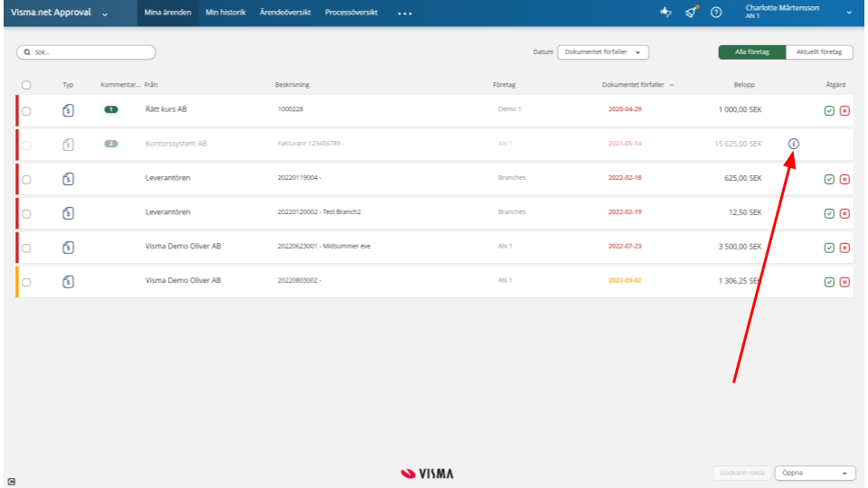Click the Åtgärd column header
This screenshot has height=488, width=868.
pos(835,85)
